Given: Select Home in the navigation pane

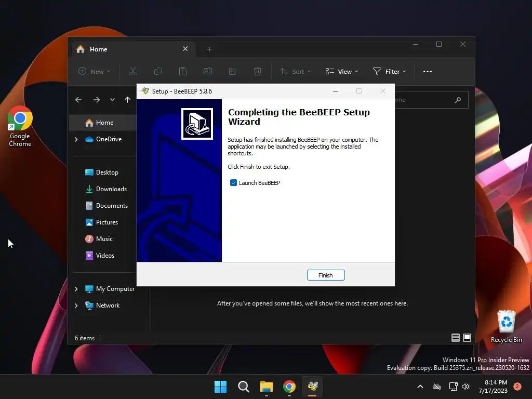Looking at the screenshot, I should coord(102,123).
